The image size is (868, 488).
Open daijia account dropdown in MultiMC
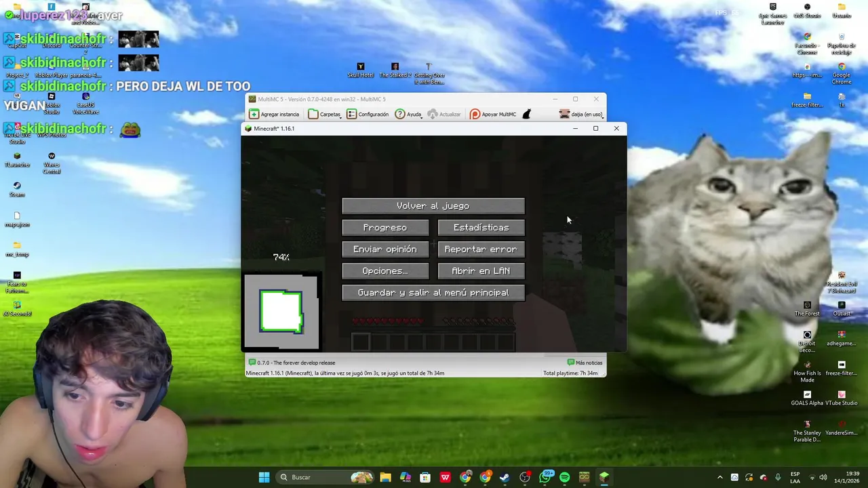click(x=581, y=114)
